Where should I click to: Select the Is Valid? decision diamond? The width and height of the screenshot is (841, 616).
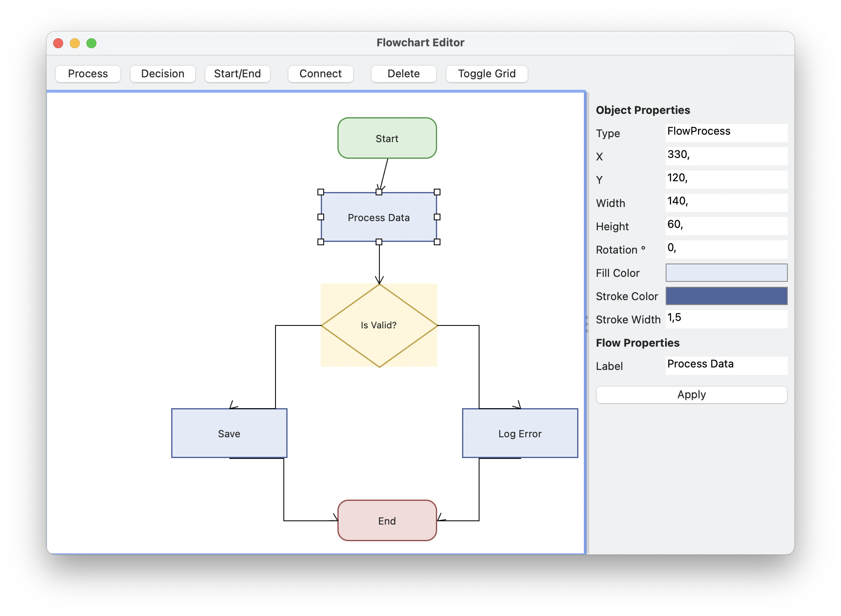379,325
